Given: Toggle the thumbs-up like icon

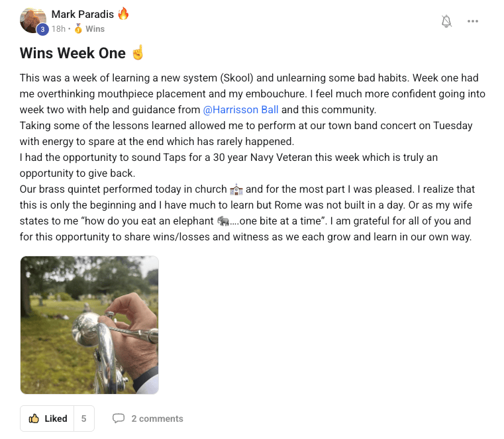Looking at the screenshot, I should 34,418.
